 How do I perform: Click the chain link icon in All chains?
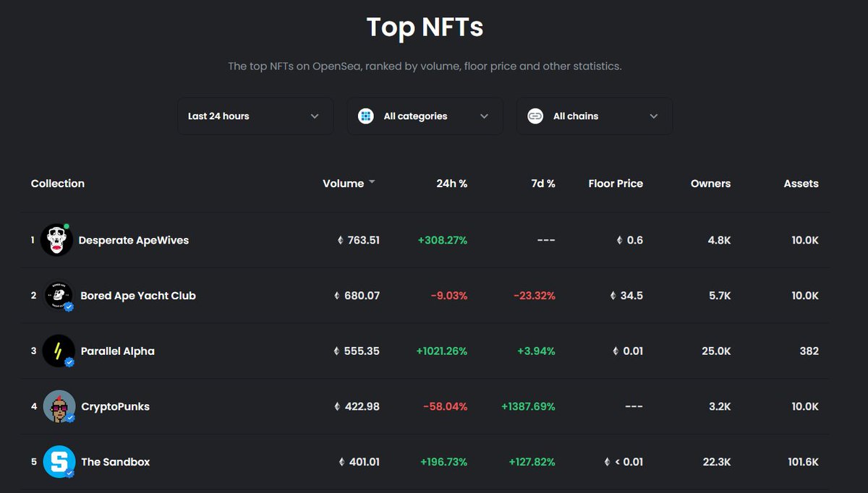pyautogui.click(x=535, y=116)
